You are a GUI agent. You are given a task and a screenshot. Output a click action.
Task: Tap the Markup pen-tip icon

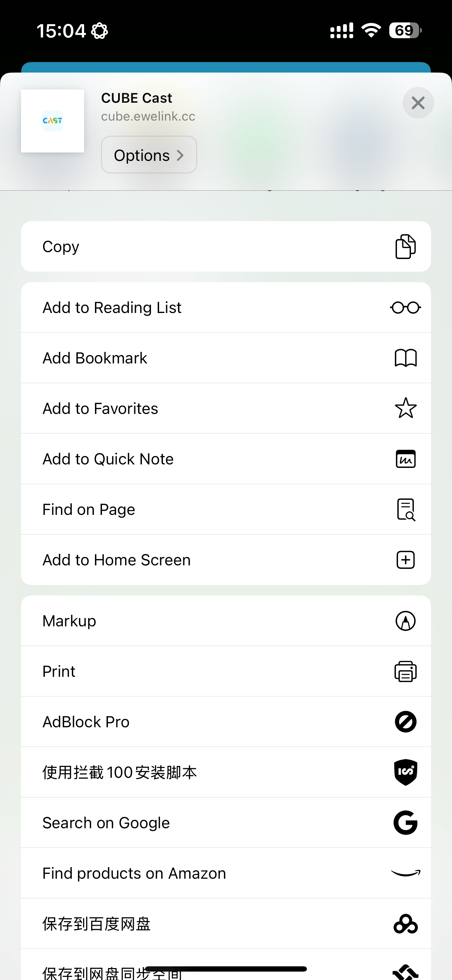406,621
